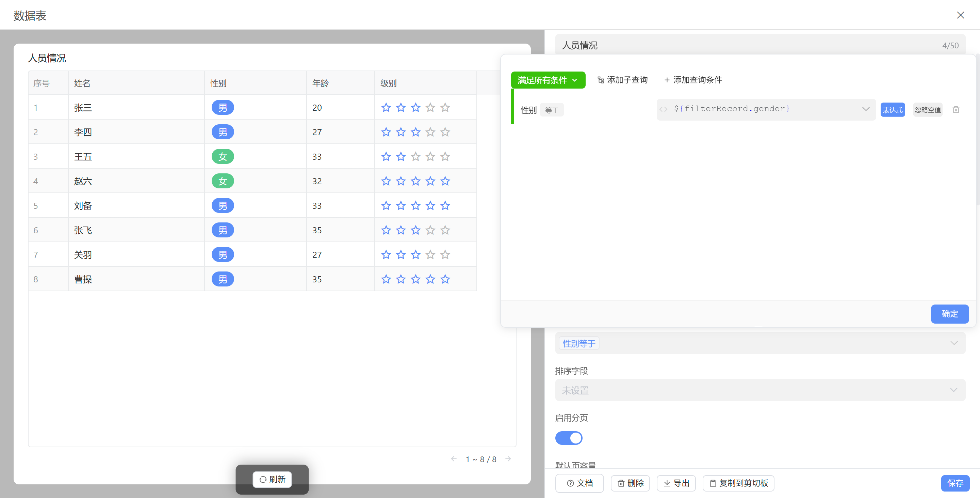This screenshot has width=980, height=498.
Task: Click the code brackets icon beside filterRecord expression
Action: [x=664, y=109]
